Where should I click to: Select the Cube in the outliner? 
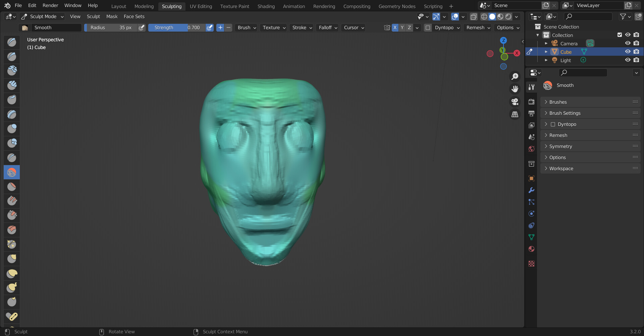click(566, 52)
